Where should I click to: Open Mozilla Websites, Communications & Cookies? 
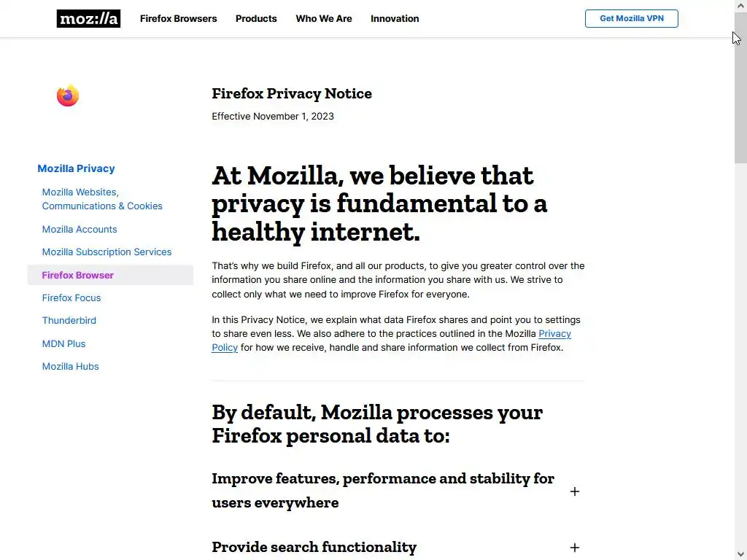point(101,199)
